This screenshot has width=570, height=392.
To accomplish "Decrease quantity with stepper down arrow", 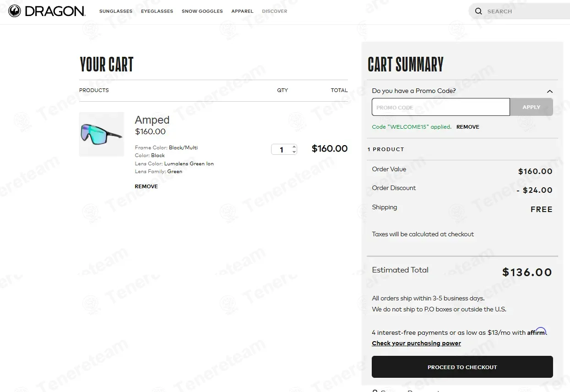I will coord(294,152).
